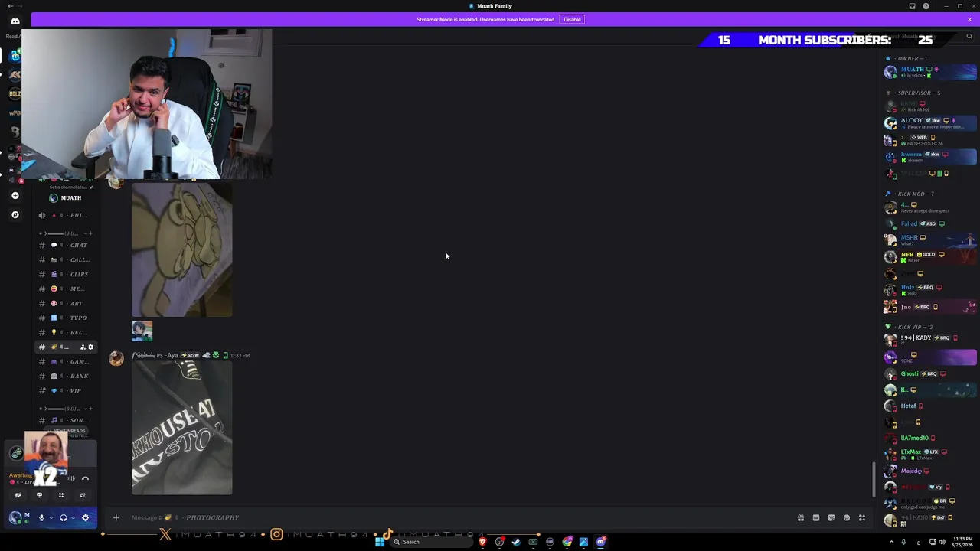Screen dimensions: 980x551
Task: Open the GAM text channel
Action: coord(67,361)
